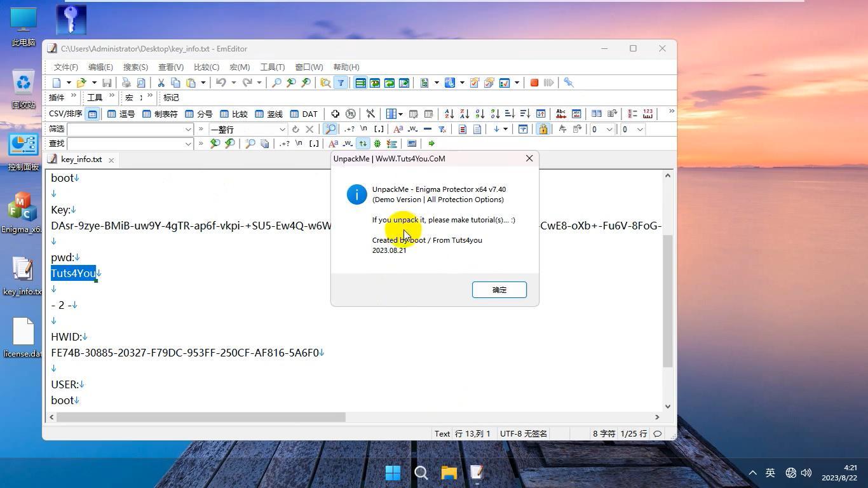Toggle incremental search in filter bar
The image size is (868, 488).
pos(330,129)
